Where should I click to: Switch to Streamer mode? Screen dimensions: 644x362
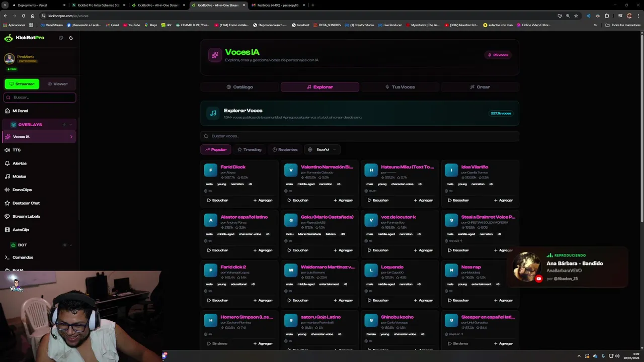click(22, 84)
